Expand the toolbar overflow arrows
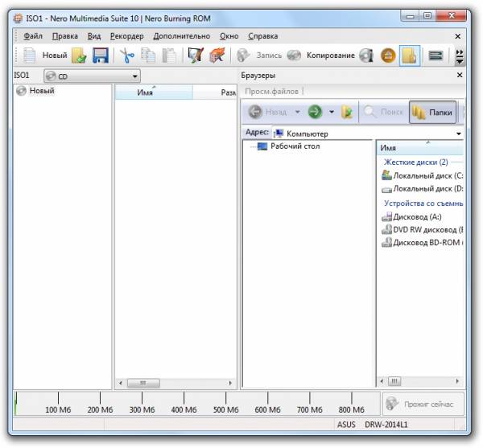The image size is (483, 448). coord(460,57)
